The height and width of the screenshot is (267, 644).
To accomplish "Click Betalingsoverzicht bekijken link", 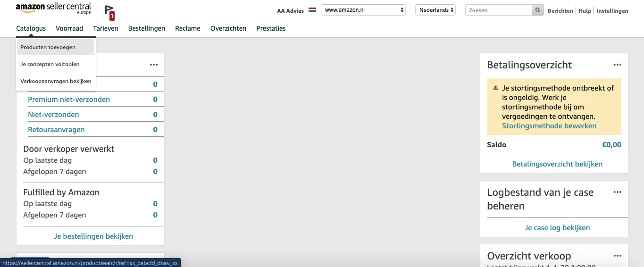I will tap(557, 164).
